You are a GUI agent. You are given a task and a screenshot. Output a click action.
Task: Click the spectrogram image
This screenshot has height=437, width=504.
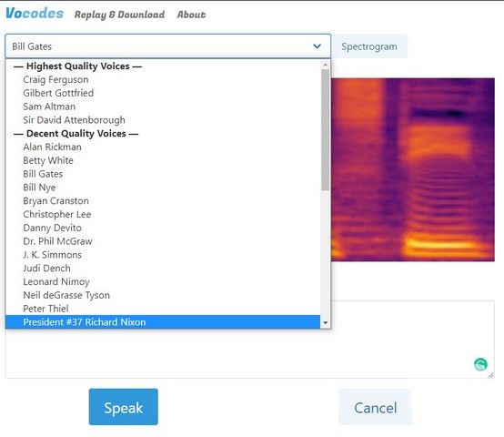click(x=413, y=169)
